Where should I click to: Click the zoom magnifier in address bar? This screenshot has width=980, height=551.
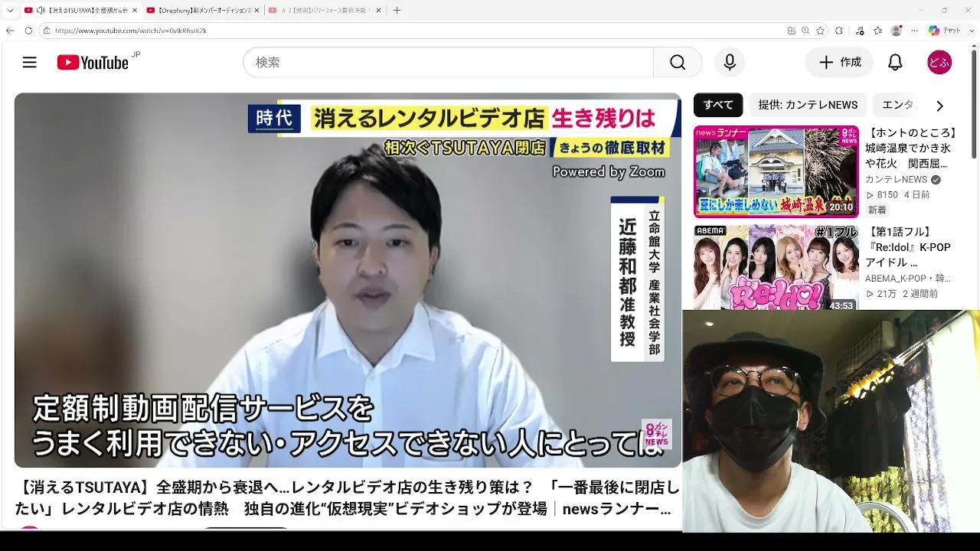[806, 31]
